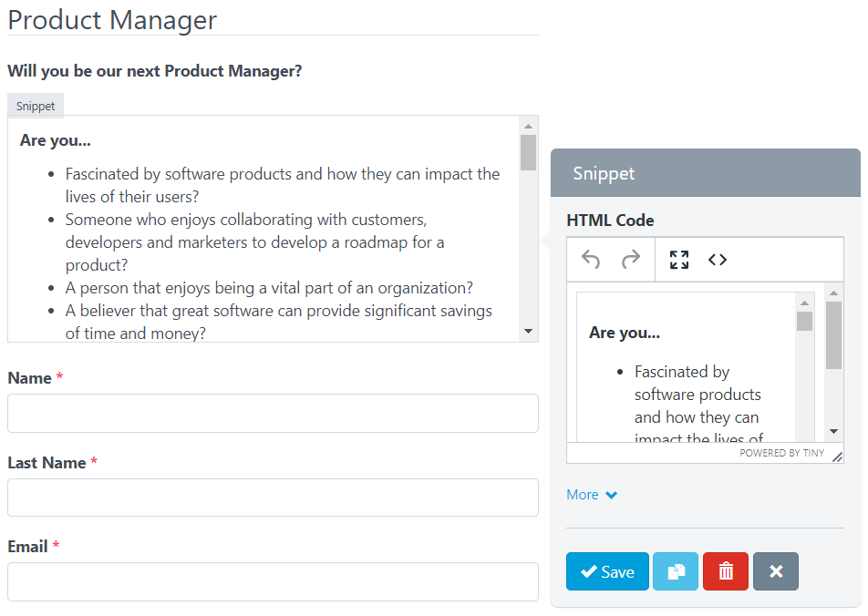
Task: Select the Snippet tab label
Action: pyautogui.click(x=36, y=106)
